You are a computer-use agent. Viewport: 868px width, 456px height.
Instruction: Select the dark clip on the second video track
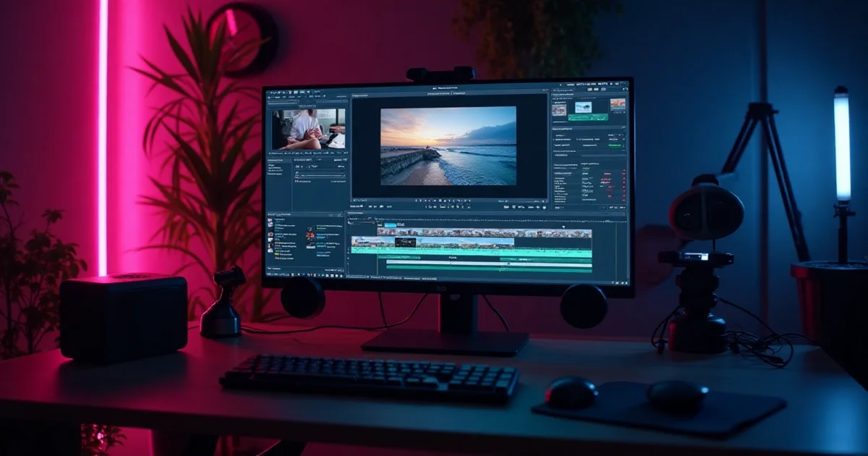405,242
